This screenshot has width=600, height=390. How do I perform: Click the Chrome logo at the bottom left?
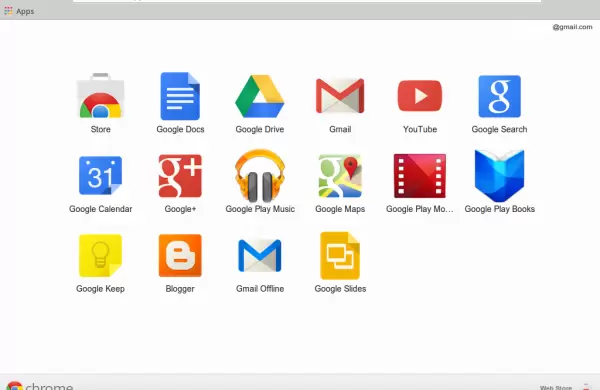click(x=40, y=385)
